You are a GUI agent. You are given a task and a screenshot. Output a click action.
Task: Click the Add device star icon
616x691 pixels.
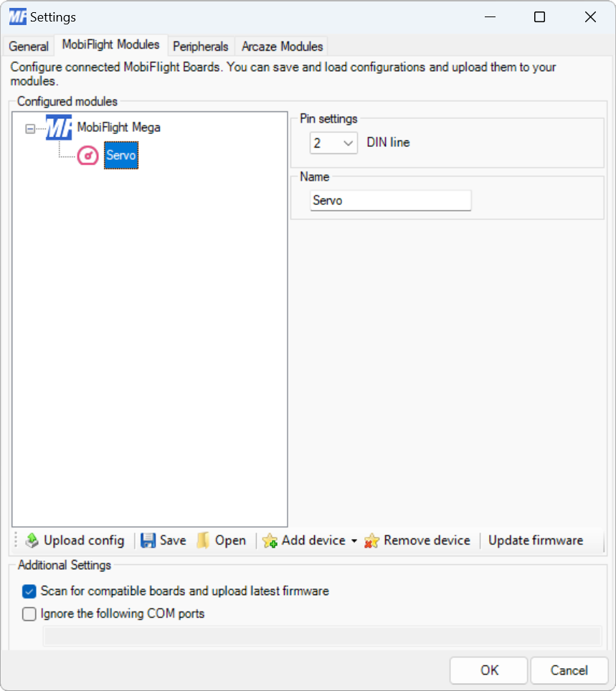(x=270, y=540)
